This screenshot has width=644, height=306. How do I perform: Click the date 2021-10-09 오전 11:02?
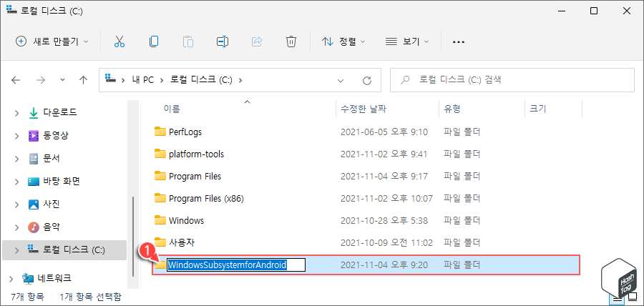[387, 243]
